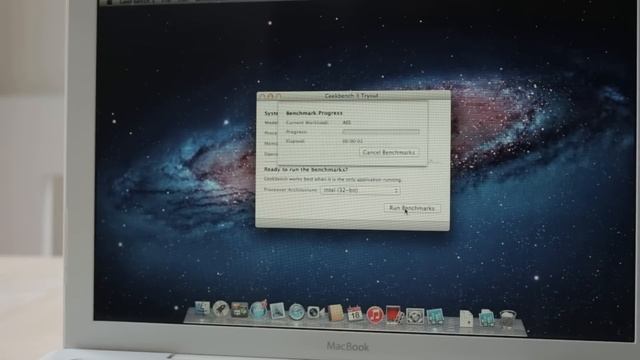This screenshot has height=360, width=640.
Task: Click the 'Benchmark Progress' heading
Action: click(x=314, y=113)
